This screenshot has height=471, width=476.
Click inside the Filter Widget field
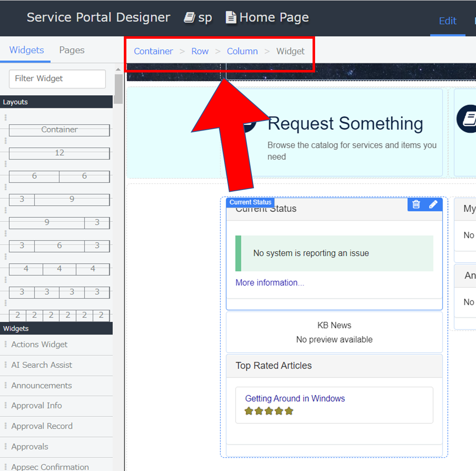pyautogui.click(x=57, y=79)
